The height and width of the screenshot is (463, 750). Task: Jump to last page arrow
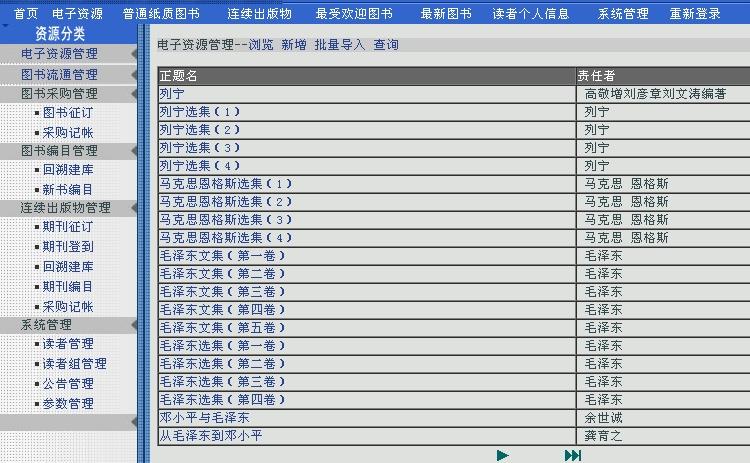tap(573, 455)
